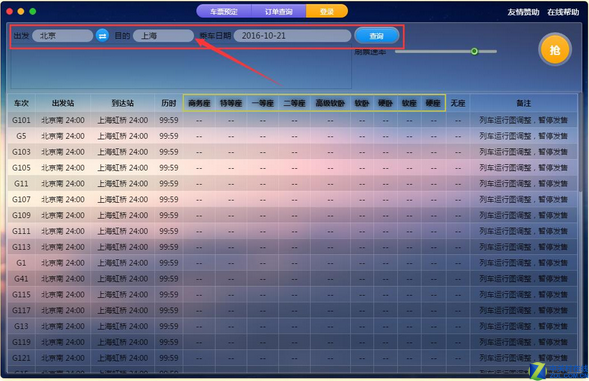
Task: Click the departure field showing 北京
Action: tap(62, 36)
